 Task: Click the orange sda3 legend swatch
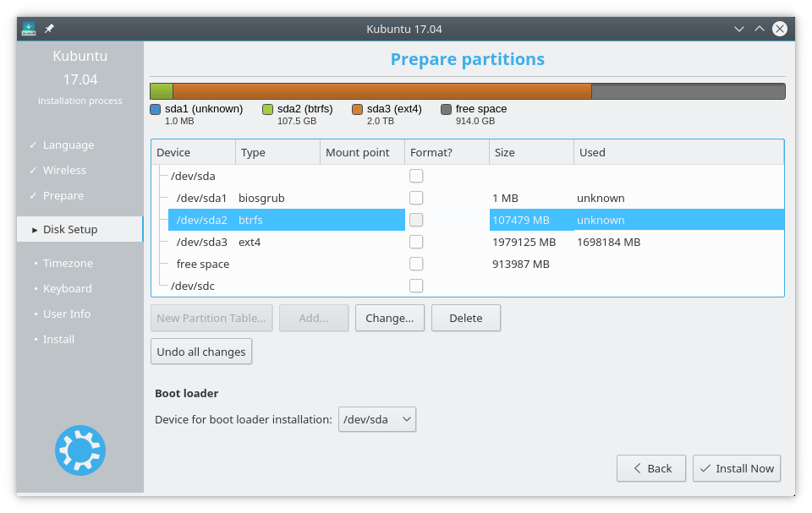pyautogui.click(x=357, y=109)
